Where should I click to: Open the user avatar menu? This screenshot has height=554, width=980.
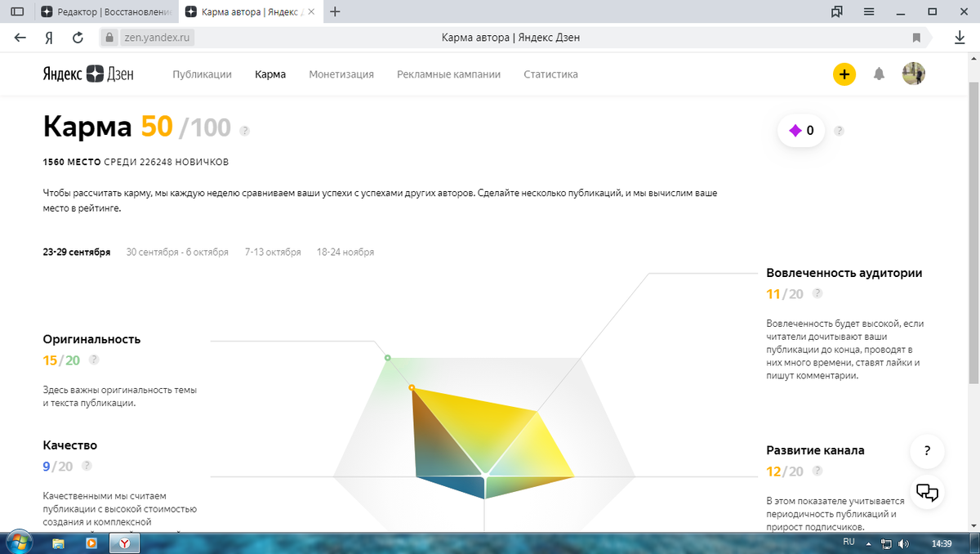[913, 74]
